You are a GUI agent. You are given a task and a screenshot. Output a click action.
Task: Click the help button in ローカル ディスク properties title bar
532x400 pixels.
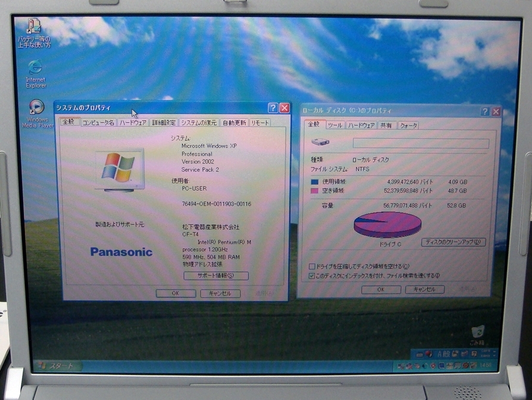coord(485,111)
